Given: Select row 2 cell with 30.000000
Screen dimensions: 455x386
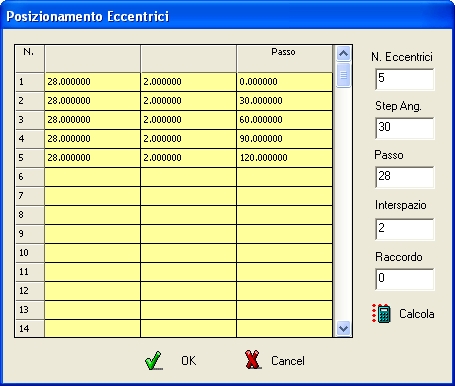Looking at the screenshot, I should pos(284,101).
